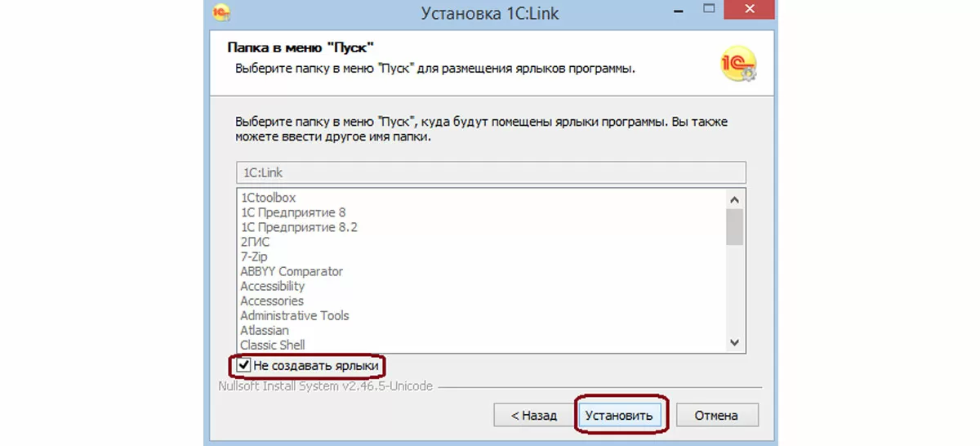Click the 1C icon in title bar
980x446 pixels.
click(x=220, y=12)
